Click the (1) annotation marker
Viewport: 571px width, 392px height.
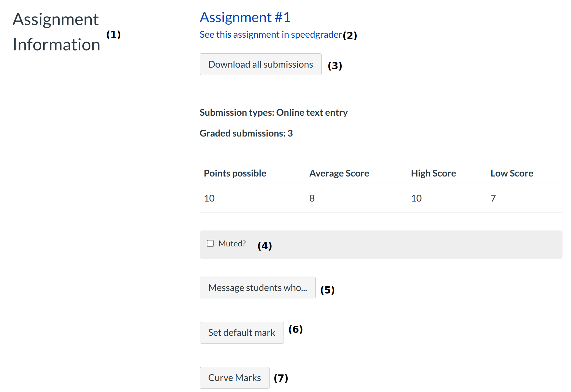(x=113, y=34)
